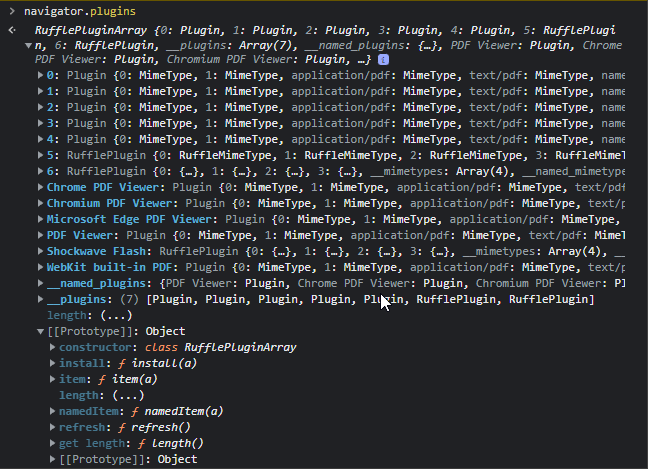Screen dimensions: 648x469
Task: Click the blue info icon after the RufflePluginArray summary
Action: click(383, 60)
